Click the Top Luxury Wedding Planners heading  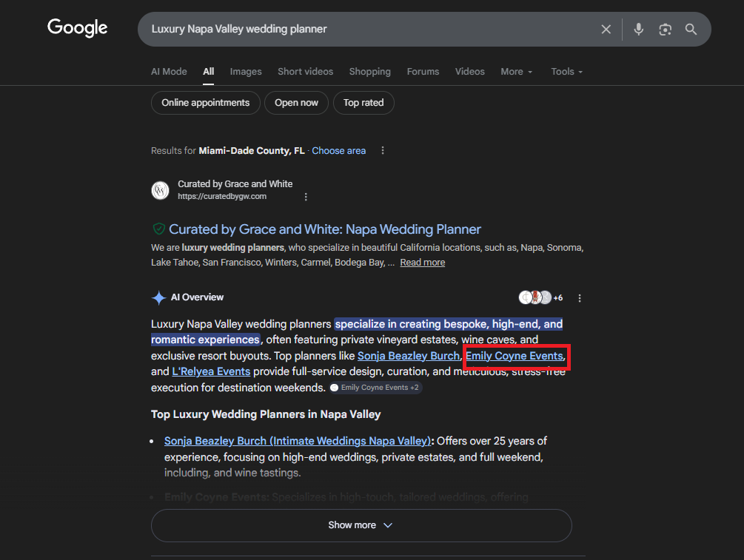click(266, 414)
